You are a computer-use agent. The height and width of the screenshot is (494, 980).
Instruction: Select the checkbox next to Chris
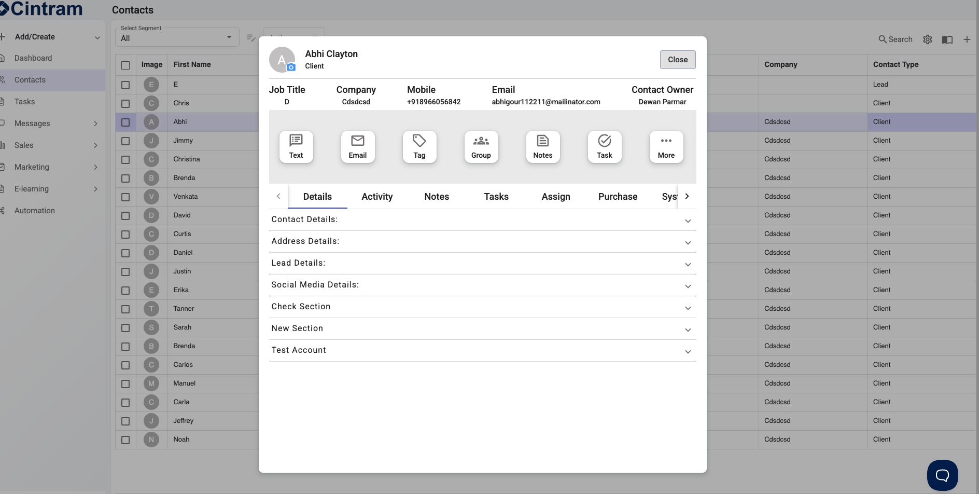click(125, 103)
